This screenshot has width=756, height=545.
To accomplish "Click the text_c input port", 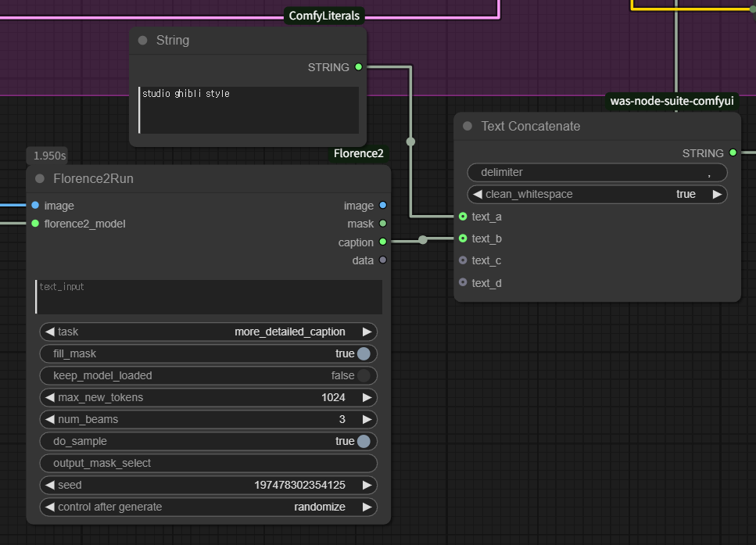I will coord(463,260).
